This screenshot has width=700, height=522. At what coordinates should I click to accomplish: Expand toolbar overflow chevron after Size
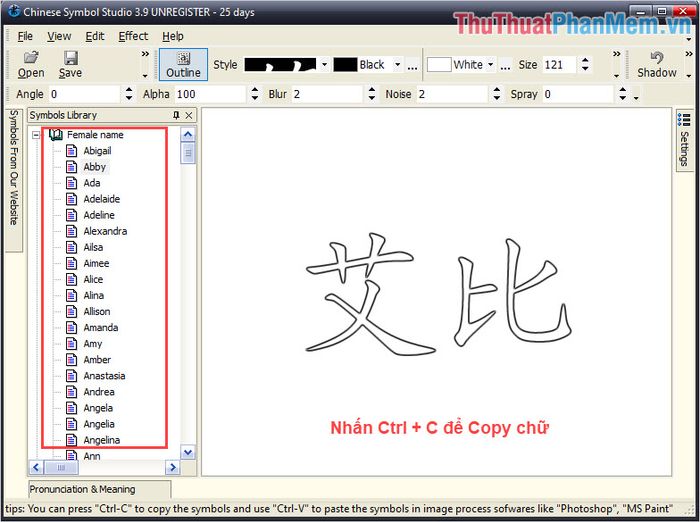pyautogui.click(x=617, y=54)
